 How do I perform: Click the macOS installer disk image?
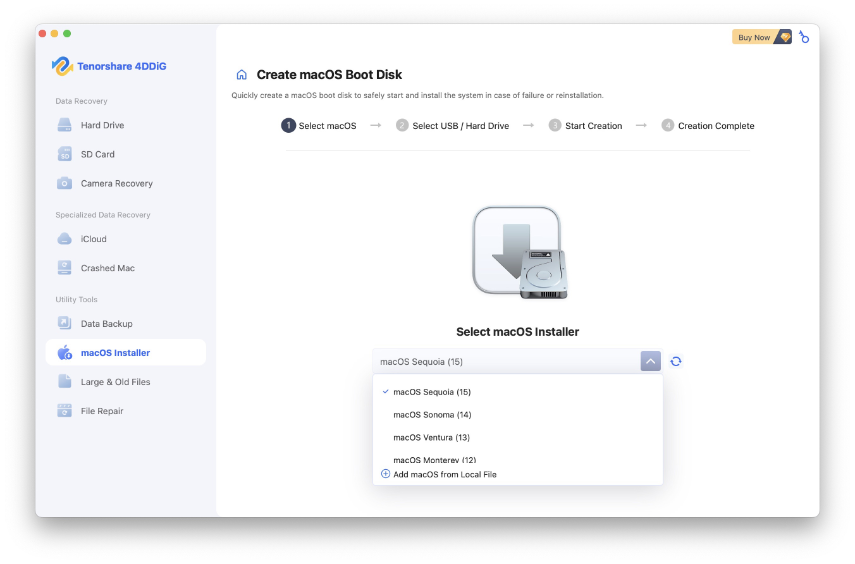click(520, 253)
